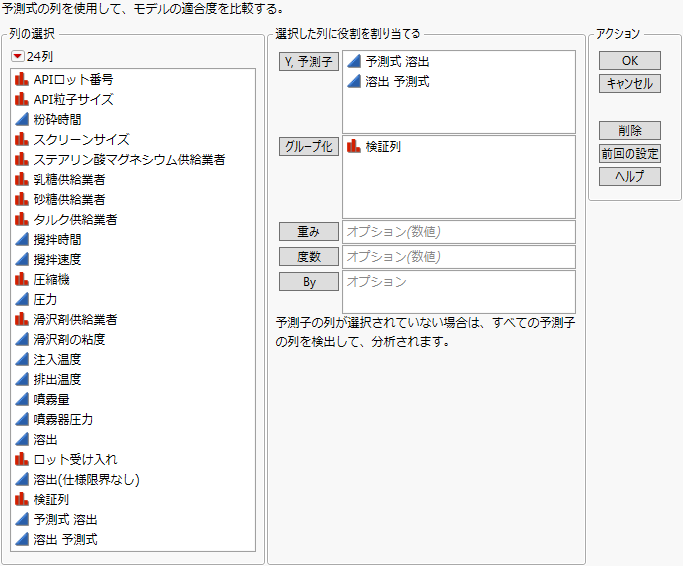Select APIロット番号 in column list
Image resolution: width=683 pixels, height=566 pixels.
[73, 79]
